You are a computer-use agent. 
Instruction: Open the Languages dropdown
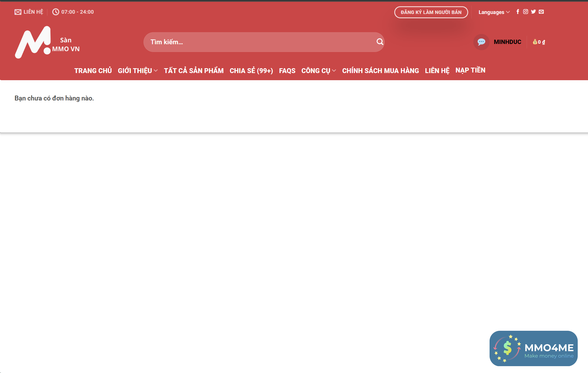pyautogui.click(x=494, y=12)
